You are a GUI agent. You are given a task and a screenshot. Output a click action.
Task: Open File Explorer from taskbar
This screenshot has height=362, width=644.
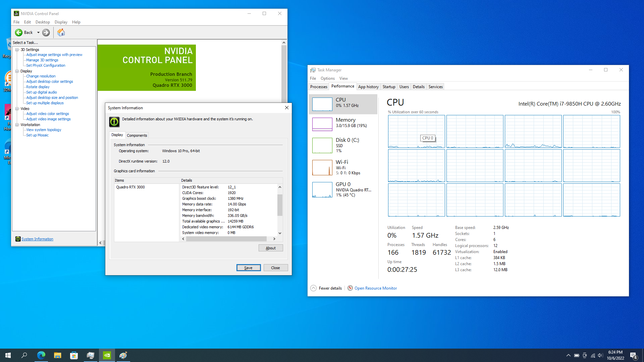[x=58, y=355]
